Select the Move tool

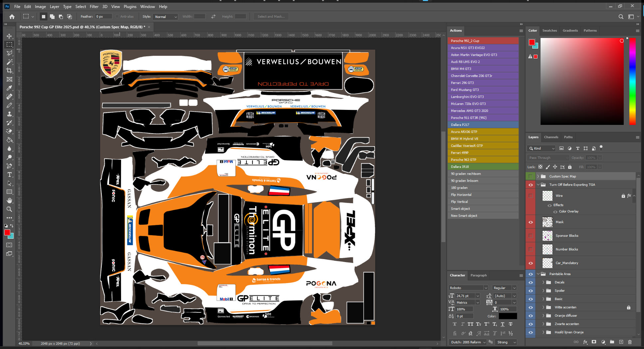coord(9,36)
